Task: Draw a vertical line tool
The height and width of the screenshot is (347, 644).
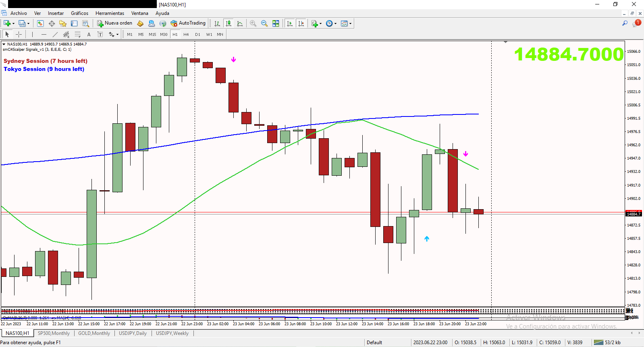Action: click(x=32, y=34)
